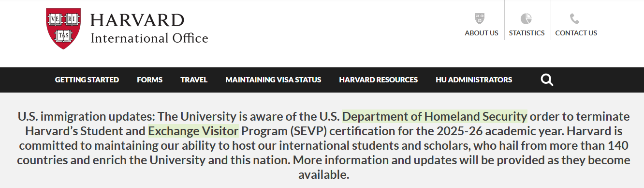The width and height of the screenshot is (644, 188).
Task: Select the HU Administrators menu item
Action: 474,80
